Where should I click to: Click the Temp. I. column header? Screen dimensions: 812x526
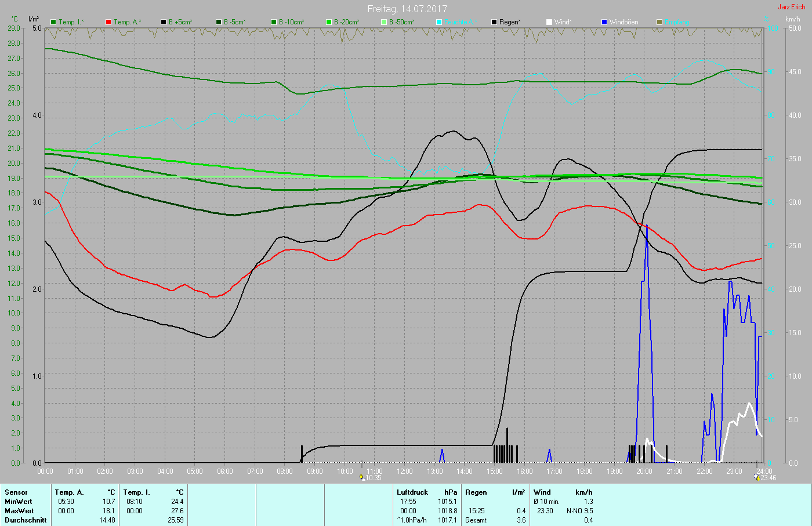coord(136,492)
